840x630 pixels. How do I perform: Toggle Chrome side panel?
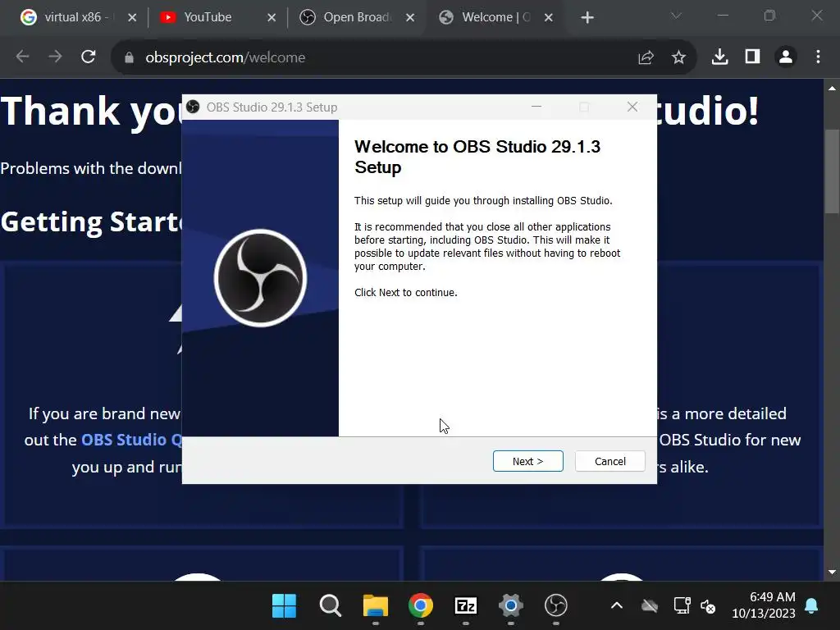(753, 57)
